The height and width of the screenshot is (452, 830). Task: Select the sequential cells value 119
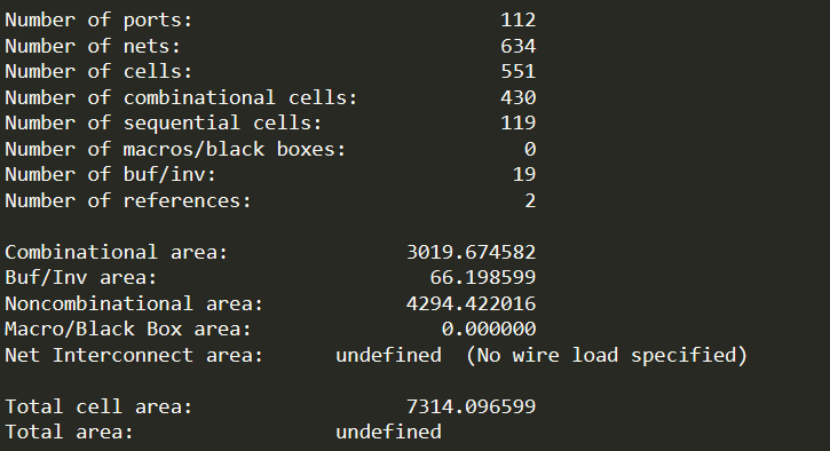pyautogui.click(x=518, y=123)
